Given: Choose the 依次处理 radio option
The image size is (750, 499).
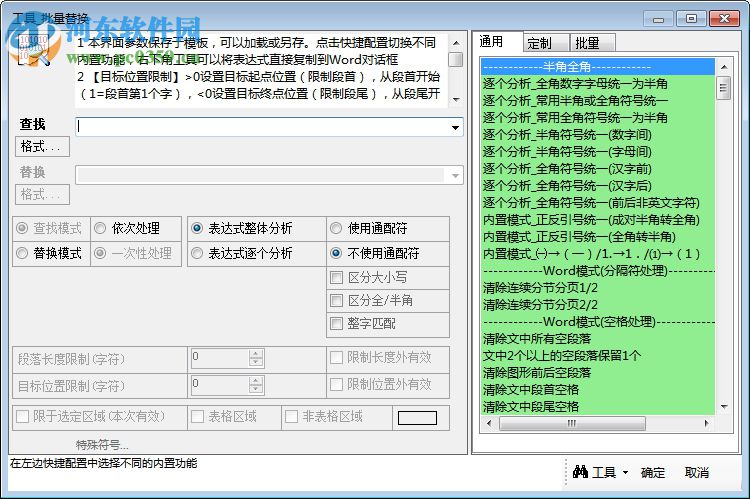Looking at the screenshot, I should pos(100,228).
